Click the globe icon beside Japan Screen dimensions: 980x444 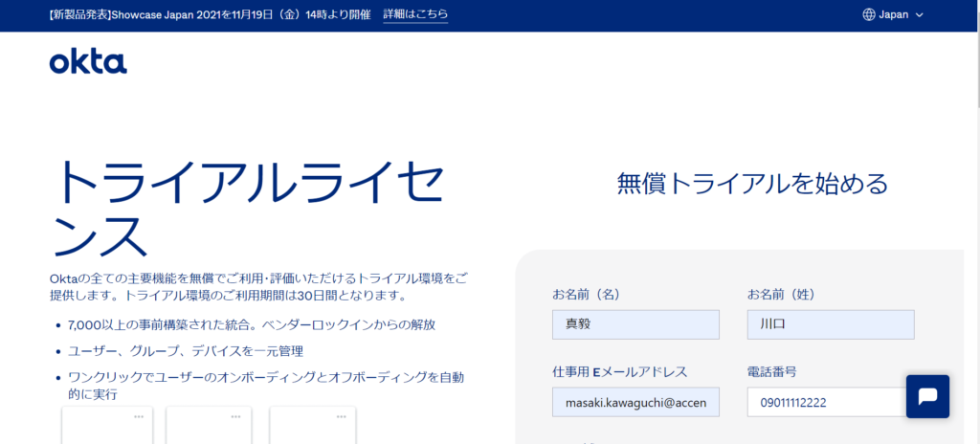(x=869, y=14)
